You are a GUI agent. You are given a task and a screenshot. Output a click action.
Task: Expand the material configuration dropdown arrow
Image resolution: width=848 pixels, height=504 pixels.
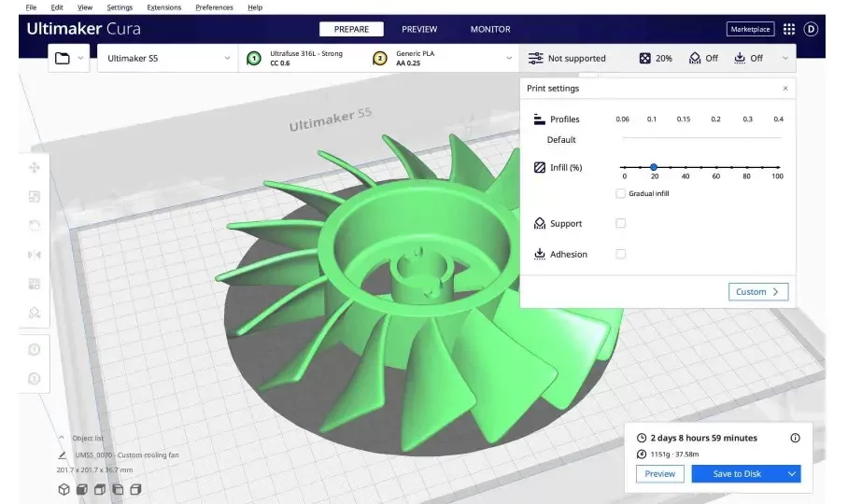pos(508,58)
